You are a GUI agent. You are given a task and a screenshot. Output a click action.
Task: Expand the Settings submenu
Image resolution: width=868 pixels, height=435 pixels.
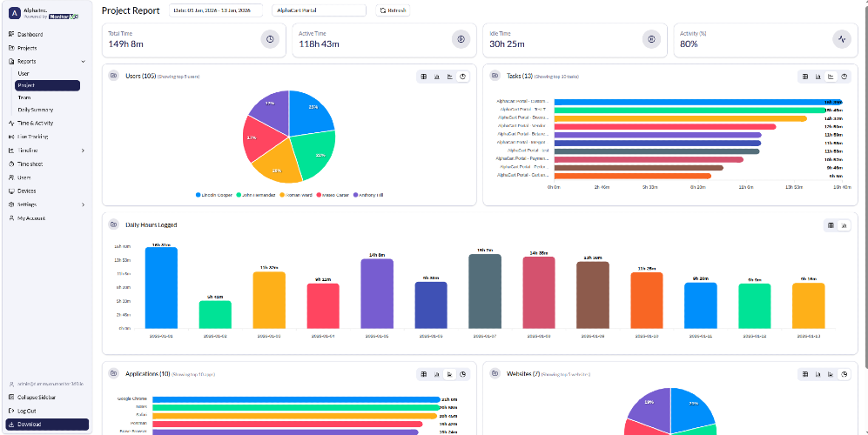point(84,204)
